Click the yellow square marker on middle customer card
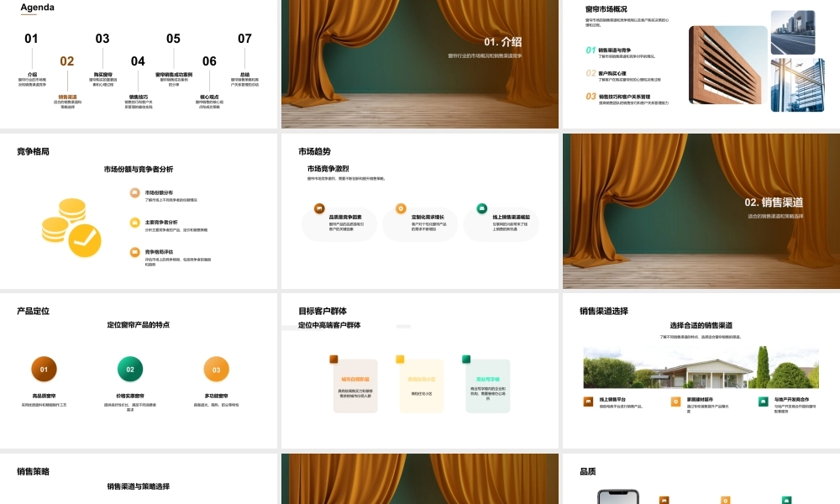Viewport: 840px width, 504px height. point(400,359)
